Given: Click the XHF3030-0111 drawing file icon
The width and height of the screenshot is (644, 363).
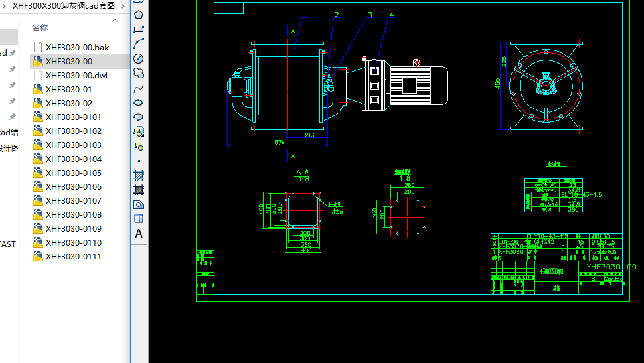Looking at the screenshot, I should coord(38,256).
